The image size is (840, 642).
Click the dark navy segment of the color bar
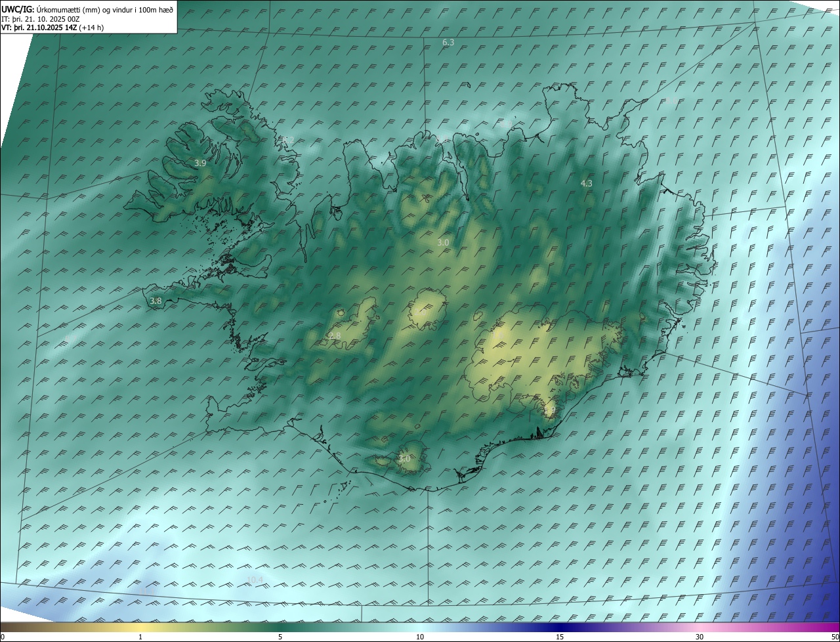(x=560, y=627)
